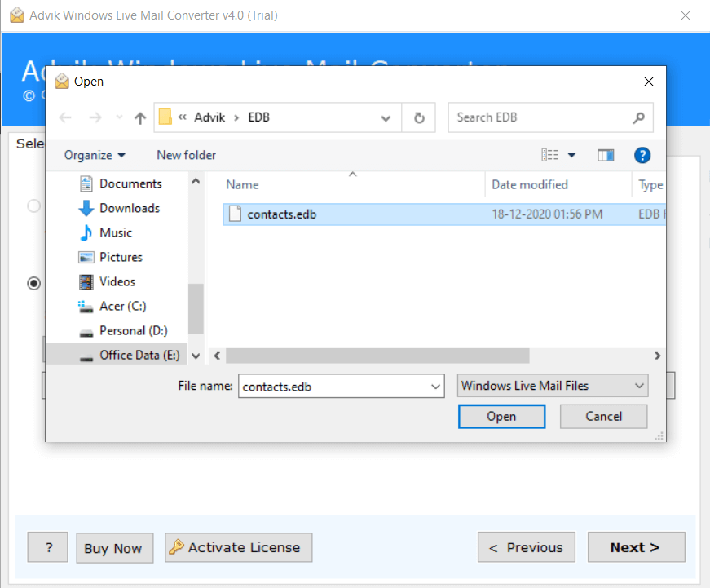The height and width of the screenshot is (588, 710).
Task: Maximize the Advik Converter window
Action: coord(637,15)
